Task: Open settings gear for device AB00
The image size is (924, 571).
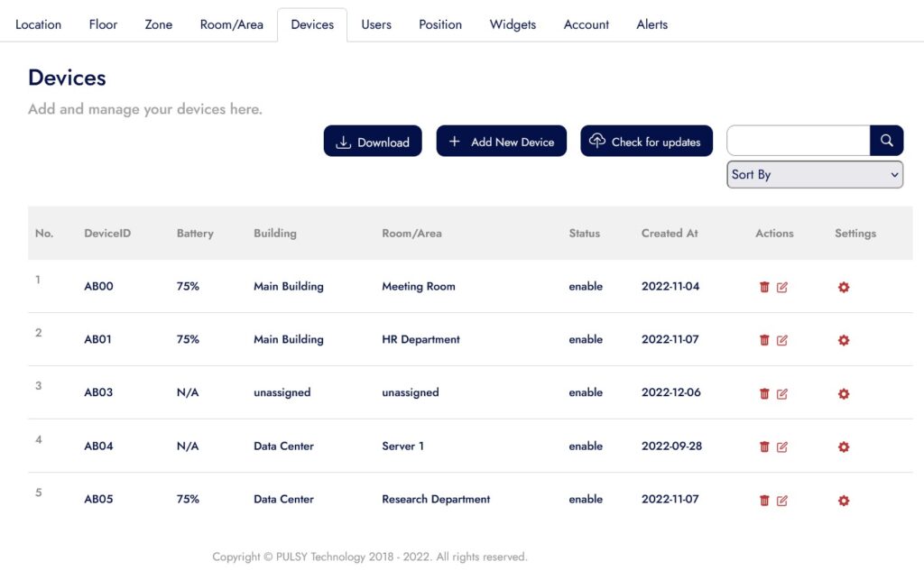Action: (x=844, y=287)
